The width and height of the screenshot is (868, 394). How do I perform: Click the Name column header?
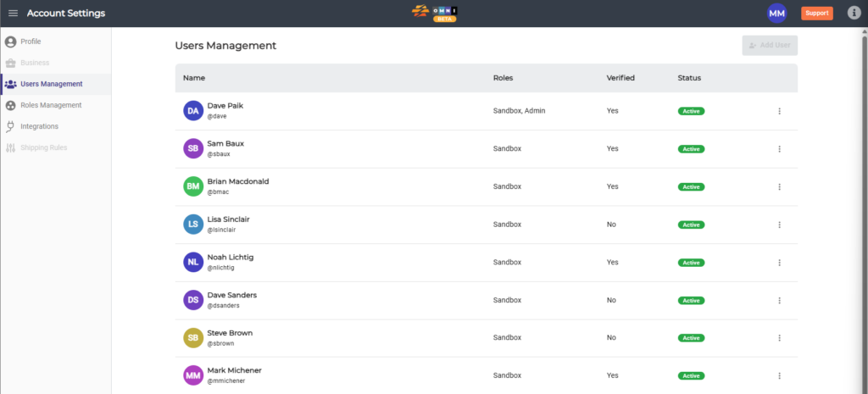194,78
